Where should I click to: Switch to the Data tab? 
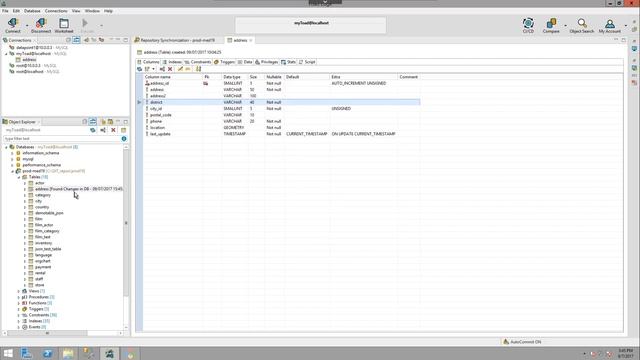coord(245,62)
